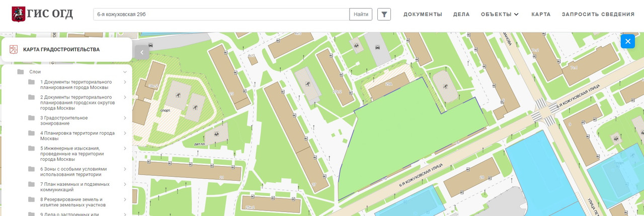This screenshot has height=216, width=644.
Task: Click the folder icon of layer 2 городских округов
Action: point(31,97)
